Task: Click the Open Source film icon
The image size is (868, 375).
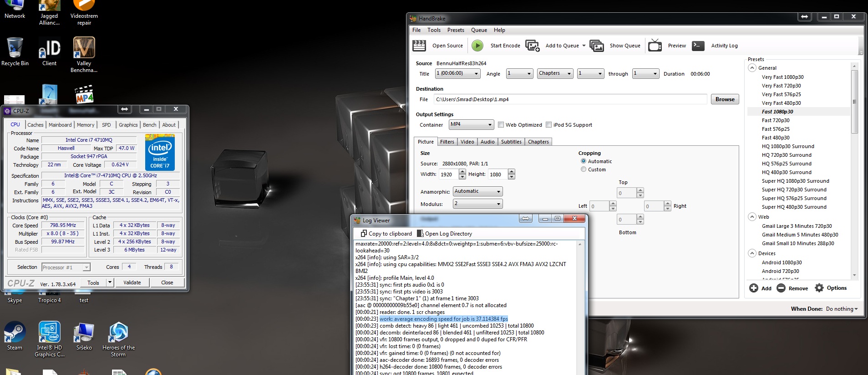Action: 419,46
